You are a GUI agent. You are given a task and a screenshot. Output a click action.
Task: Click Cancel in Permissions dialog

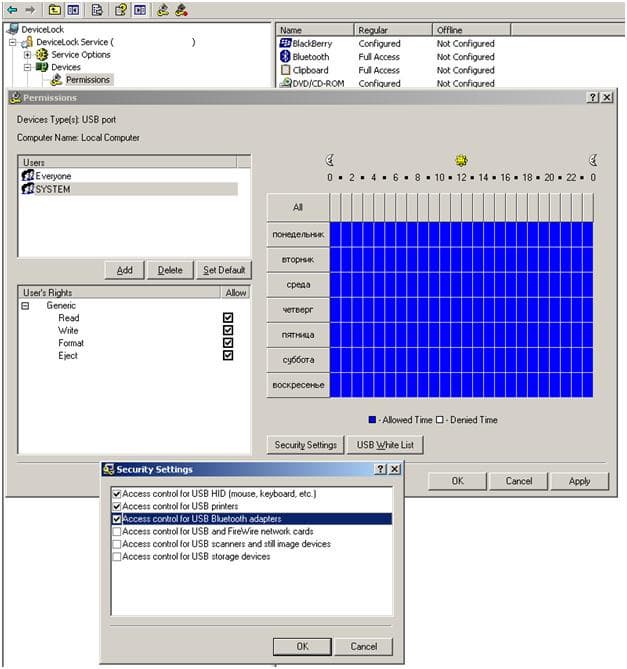(519, 481)
